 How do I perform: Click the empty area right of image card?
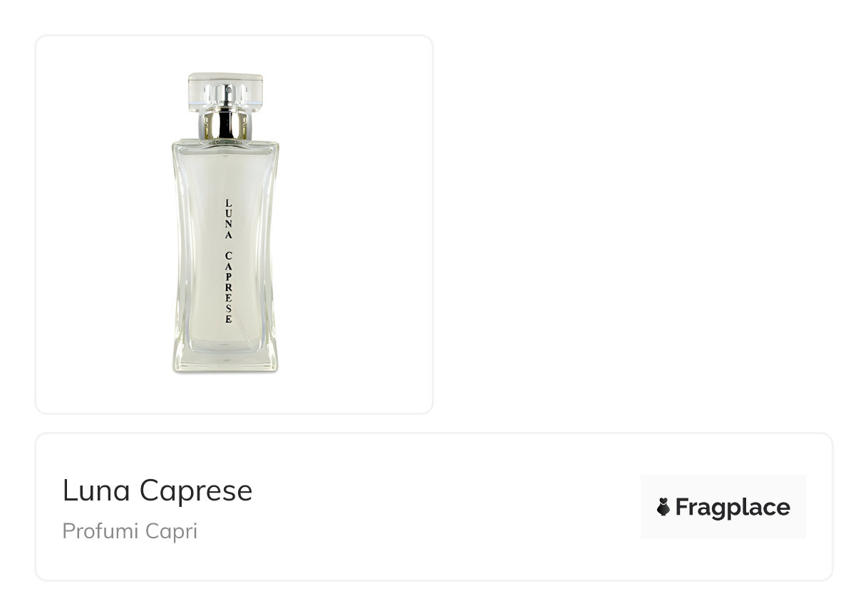coord(634,224)
